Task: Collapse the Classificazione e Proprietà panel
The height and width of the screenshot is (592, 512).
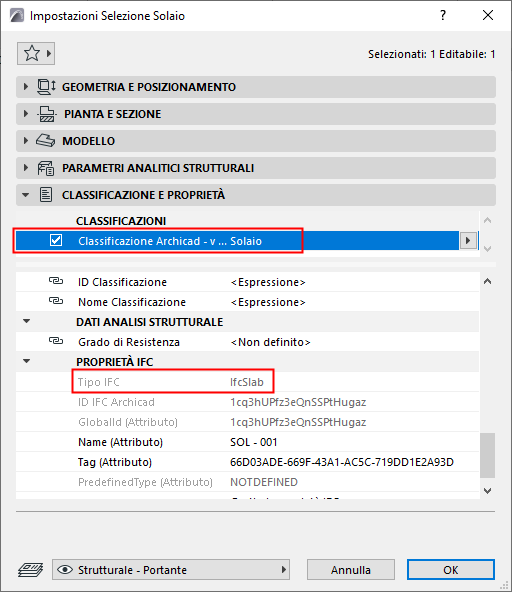Action: click(26, 195)
